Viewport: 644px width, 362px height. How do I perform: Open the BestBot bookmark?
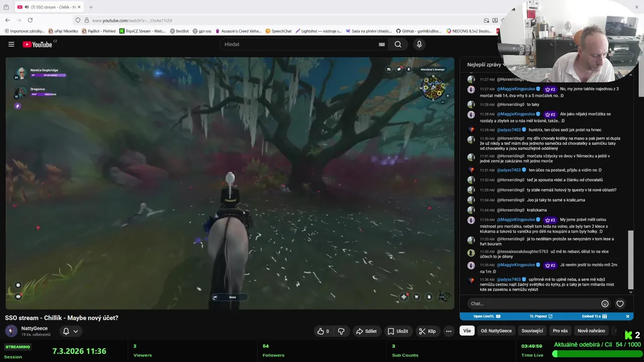point(179,31)
